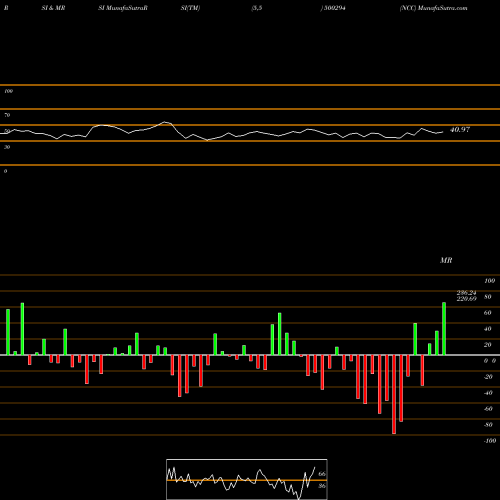Click the MR axis label -60
Image resolution: width=500 pixels, height=500 pixels.
[x=488, y=409]
